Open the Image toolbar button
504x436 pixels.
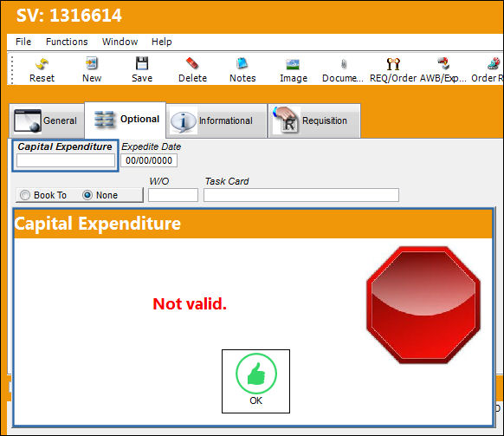pyautogui.click(x=294, y=69)
